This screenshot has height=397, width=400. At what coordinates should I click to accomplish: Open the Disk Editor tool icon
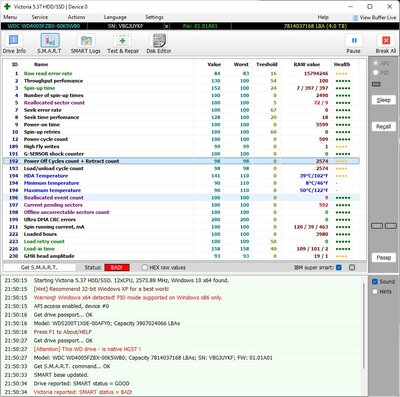point(159,40)
